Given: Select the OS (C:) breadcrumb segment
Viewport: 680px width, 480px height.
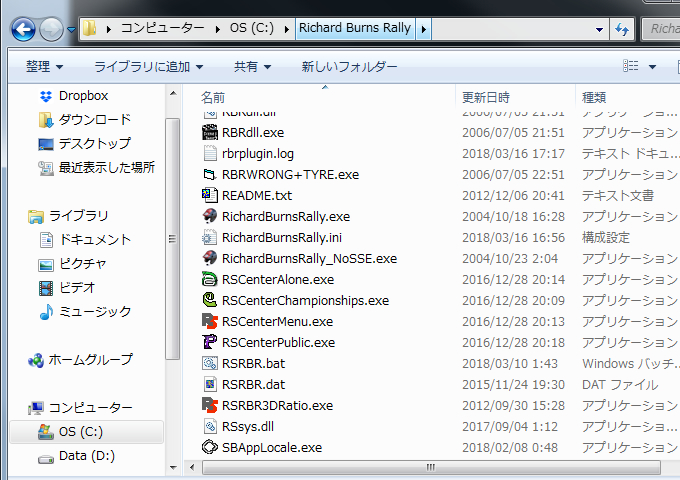Looking at the screenshot, I should coord(252,29).
